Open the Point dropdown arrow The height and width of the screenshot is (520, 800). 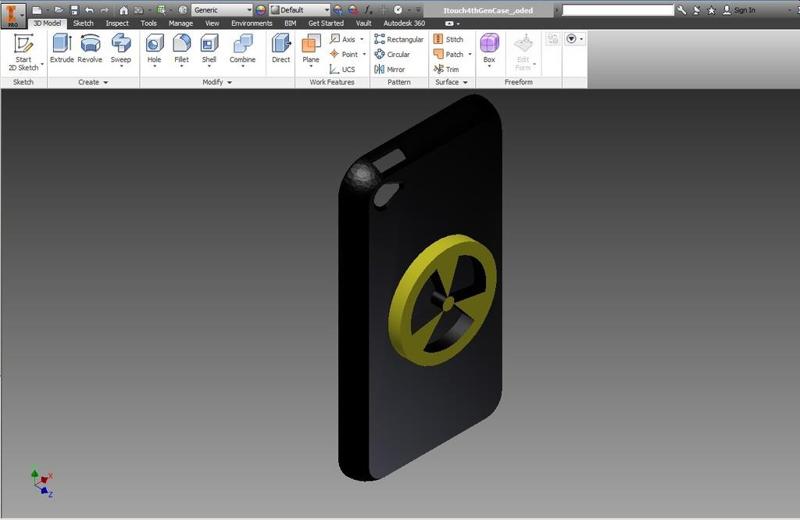[364, 54]
